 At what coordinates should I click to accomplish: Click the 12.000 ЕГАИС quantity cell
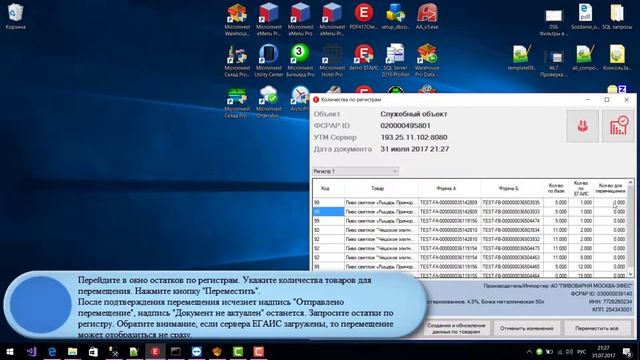pyautogui.click(x=580, y=267)
